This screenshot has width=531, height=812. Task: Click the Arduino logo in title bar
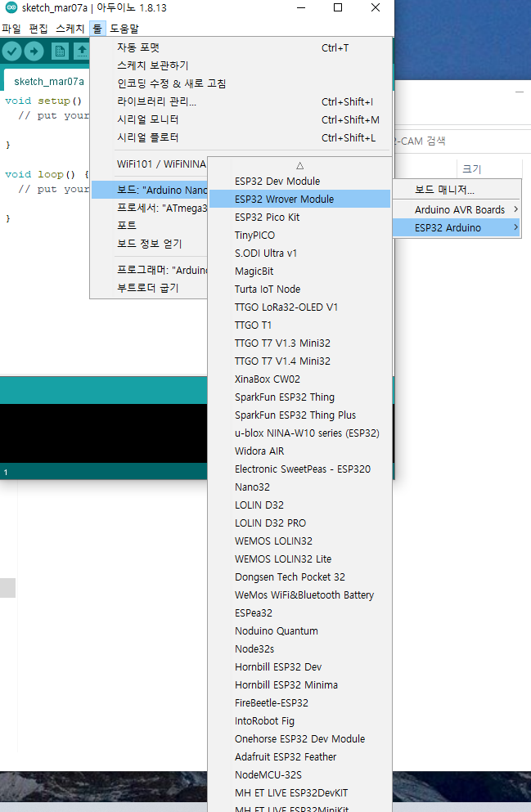(11, 7)
